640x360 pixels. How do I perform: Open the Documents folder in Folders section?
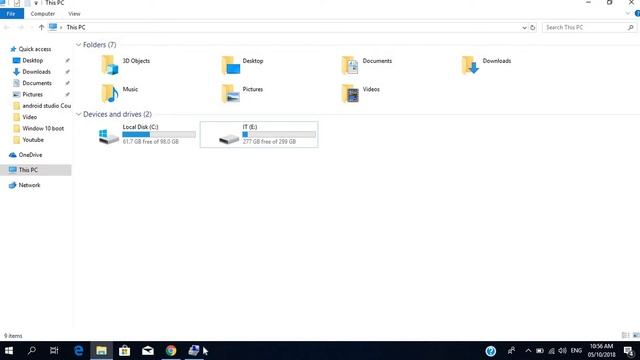(367, 65)
